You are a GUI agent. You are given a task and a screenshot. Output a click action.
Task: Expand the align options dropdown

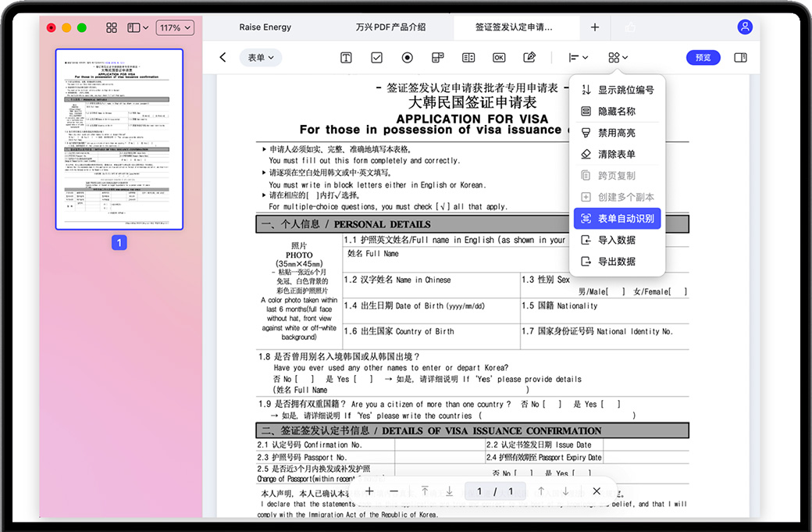point(578,58)
